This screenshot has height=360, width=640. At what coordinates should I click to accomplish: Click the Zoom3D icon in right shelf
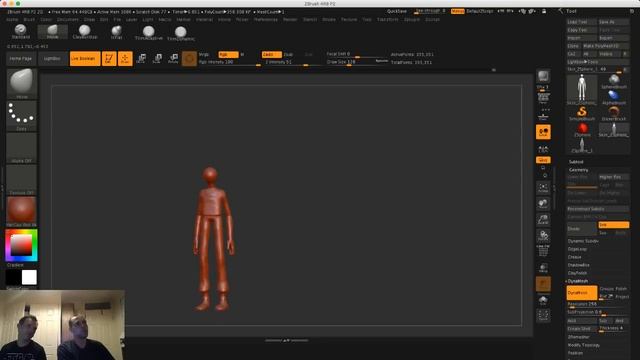pos(543,220)
